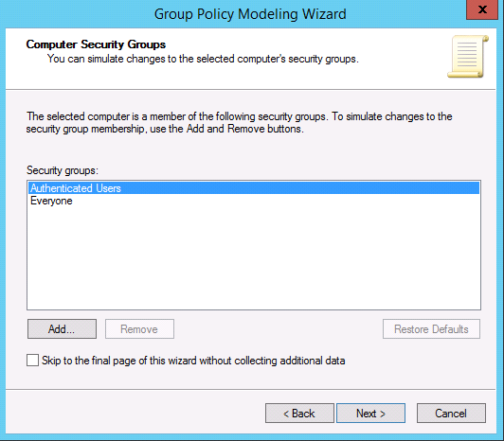This screenshot has height=441, width=504.
Task: Enable skip to final page checkbox
Action: click(33, 361)
